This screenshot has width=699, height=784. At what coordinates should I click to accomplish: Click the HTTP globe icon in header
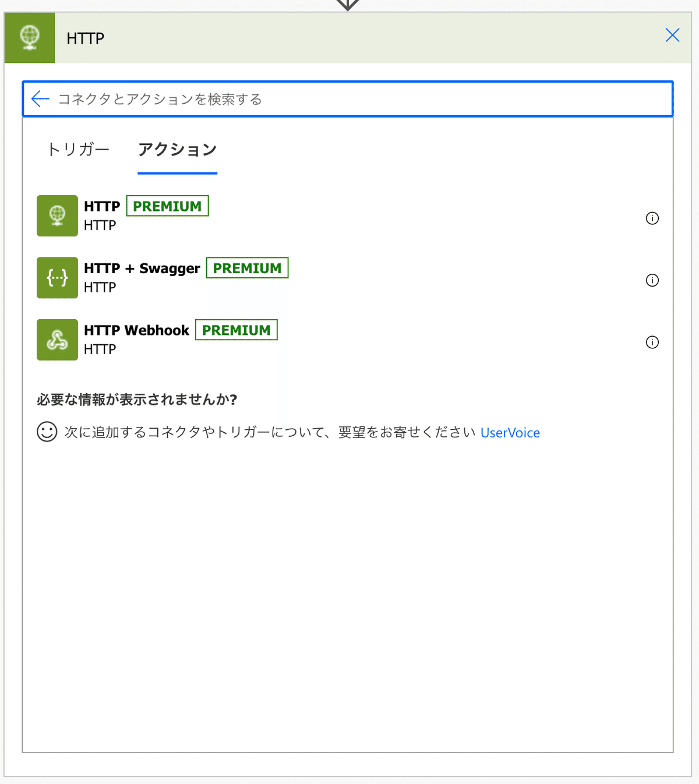[x=30, y=38]
